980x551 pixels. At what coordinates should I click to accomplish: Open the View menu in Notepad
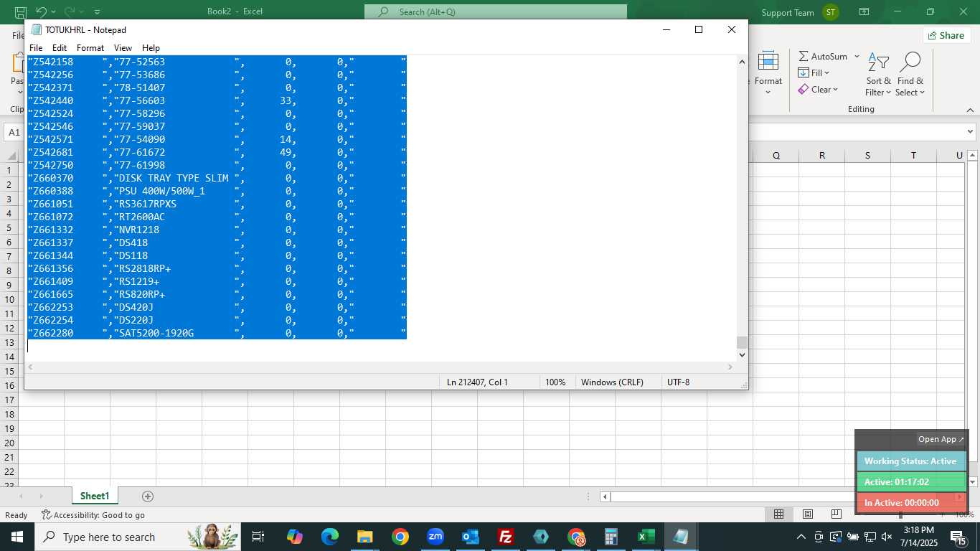(x=123, y=48)
